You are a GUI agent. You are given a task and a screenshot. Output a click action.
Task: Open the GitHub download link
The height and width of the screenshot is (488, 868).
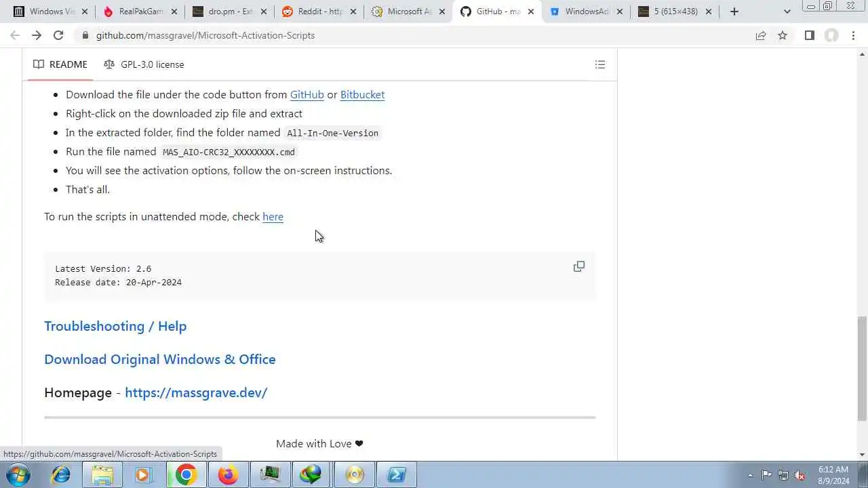coord(307,95)
